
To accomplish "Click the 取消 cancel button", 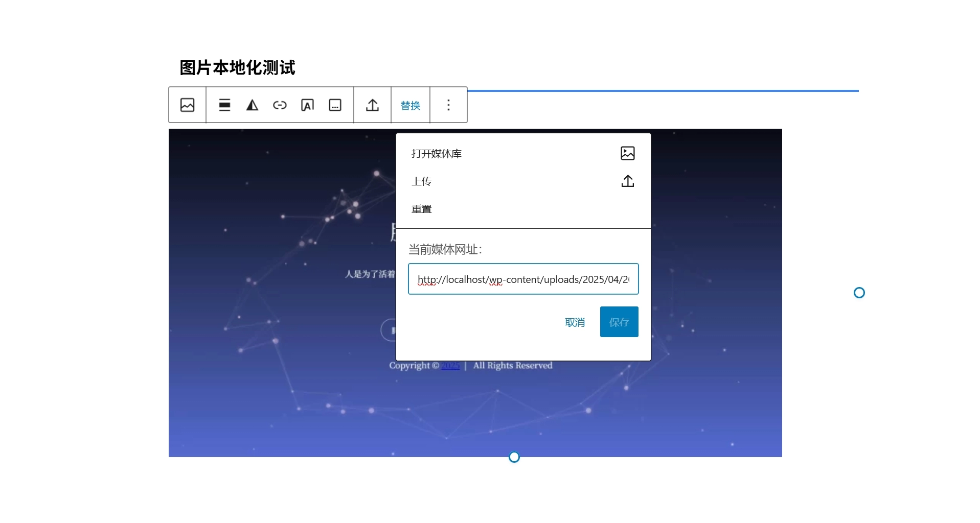I will click(575, 322).
